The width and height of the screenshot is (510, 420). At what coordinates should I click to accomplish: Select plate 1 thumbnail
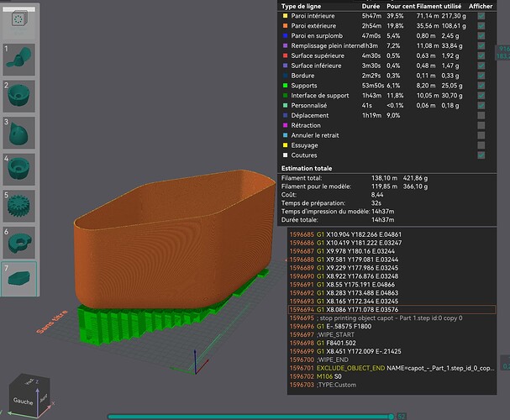tap(18, 60)
